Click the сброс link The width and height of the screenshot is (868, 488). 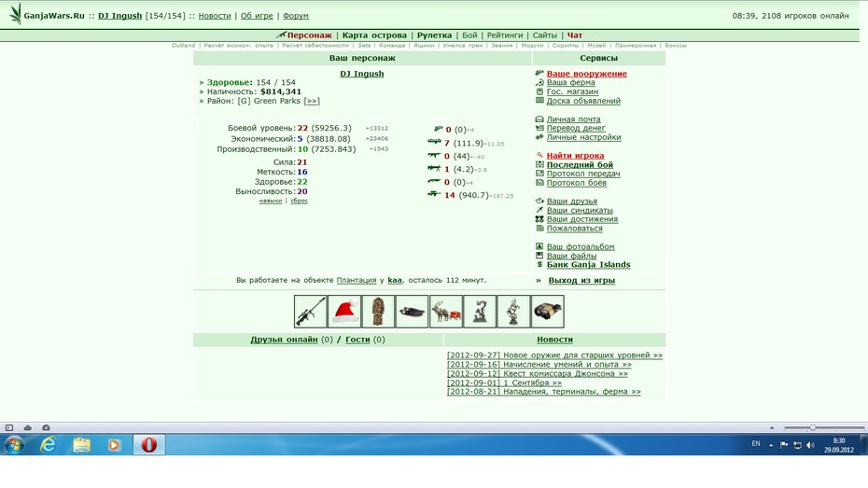point(299,201)
